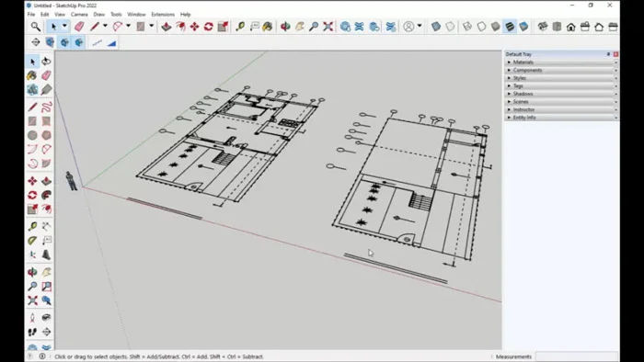Expand the Components tray panel

pos(561,70)
